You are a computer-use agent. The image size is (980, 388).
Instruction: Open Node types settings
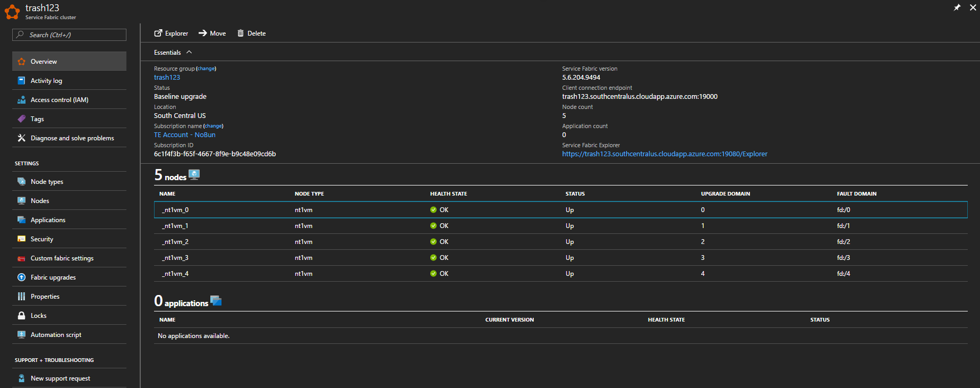[69, 181]
